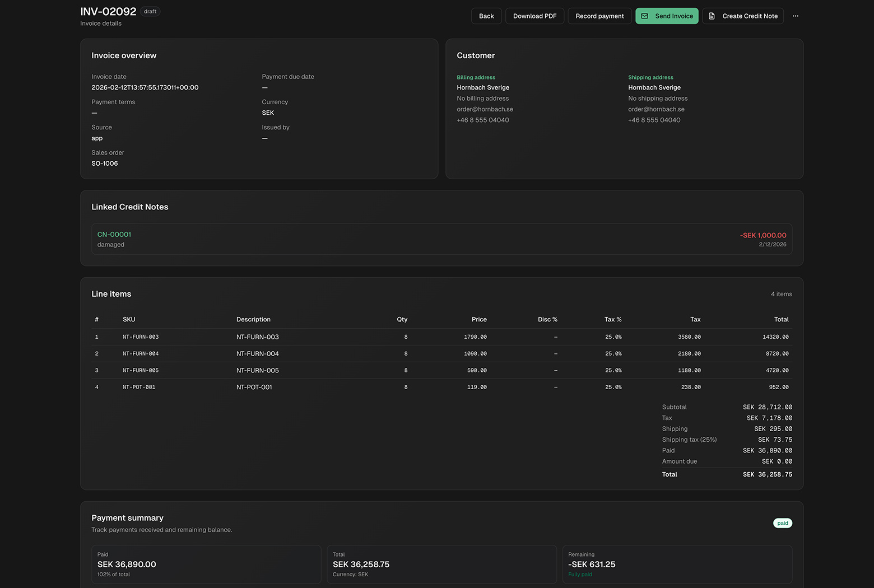The width and height of the screenshot is (874, 588).
Task: Open sales order SO-1006
Action: [104, 163]
